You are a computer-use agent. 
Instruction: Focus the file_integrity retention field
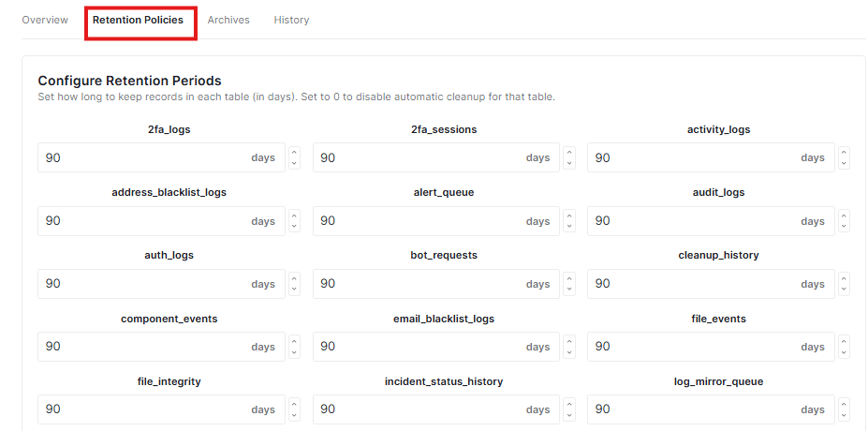142,409
